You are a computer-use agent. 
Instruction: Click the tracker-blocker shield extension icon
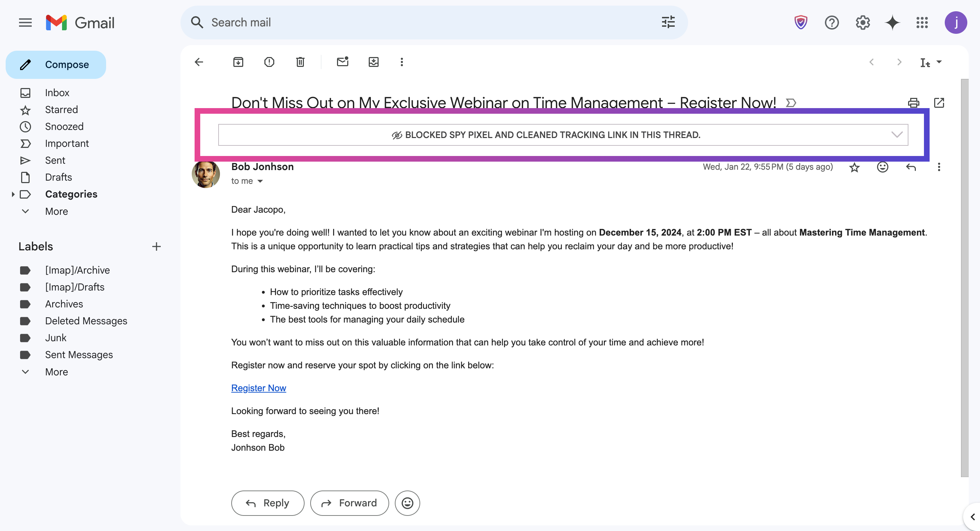[x=801, y=23]
